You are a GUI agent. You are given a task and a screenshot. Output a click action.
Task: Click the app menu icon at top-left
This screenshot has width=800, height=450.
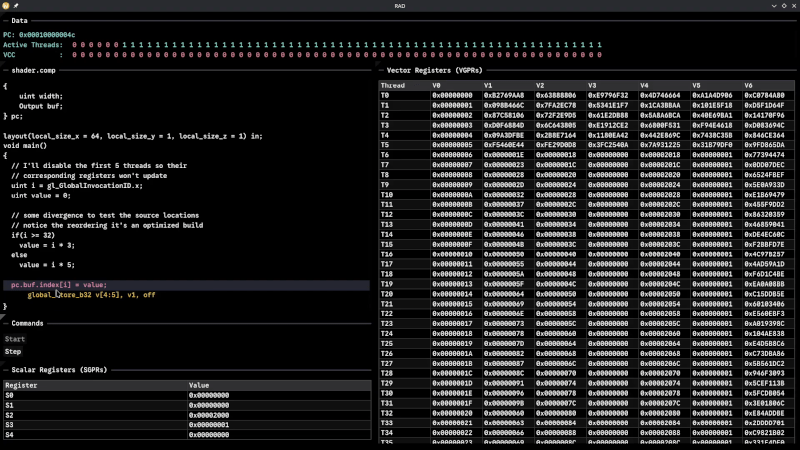(x=6, y=6)
